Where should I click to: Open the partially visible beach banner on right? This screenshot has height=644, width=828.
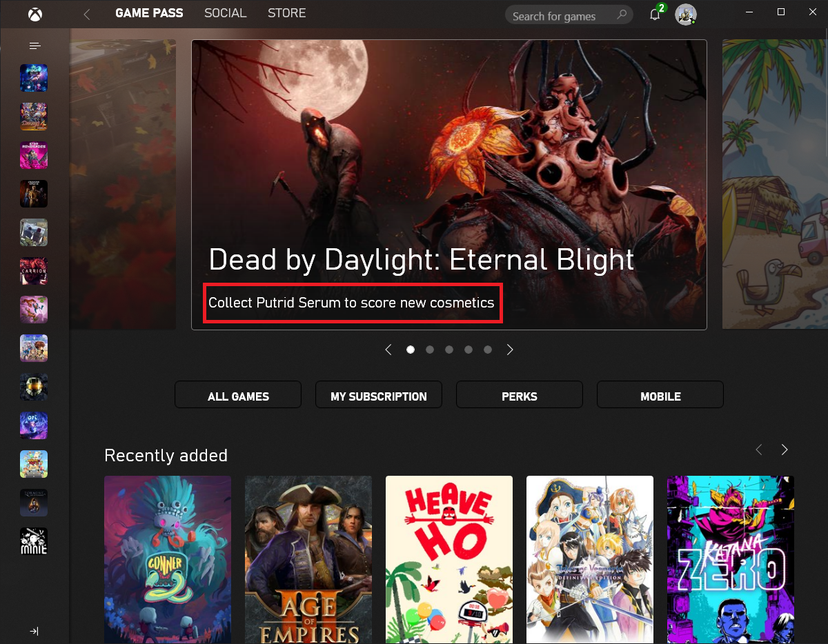point(775,184)
